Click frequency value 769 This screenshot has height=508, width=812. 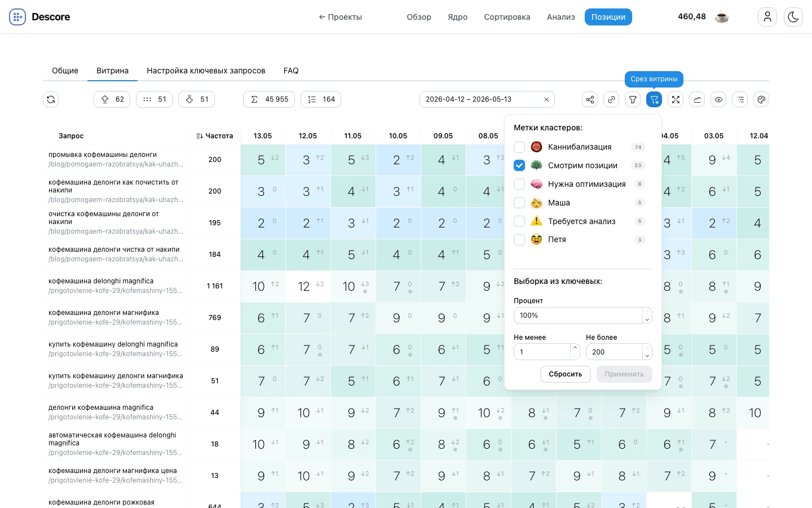tap(215, 318)
